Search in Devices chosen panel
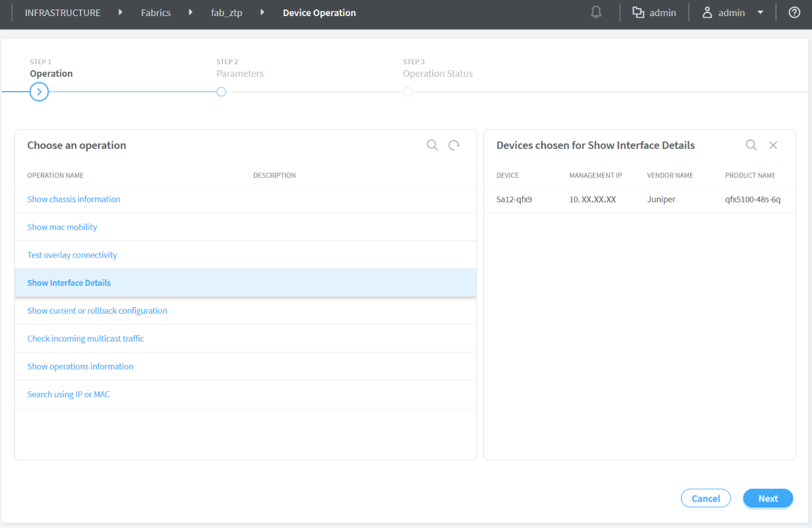 [x=751, y=145]
